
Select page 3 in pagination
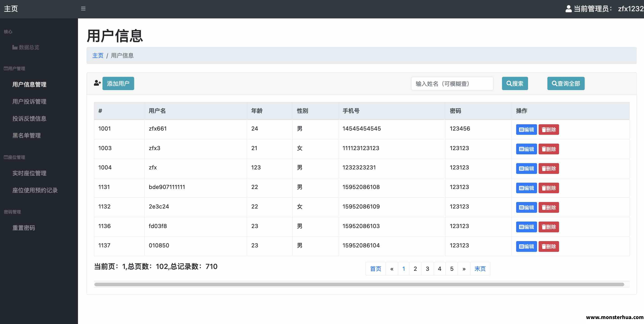tap(428, 269)
